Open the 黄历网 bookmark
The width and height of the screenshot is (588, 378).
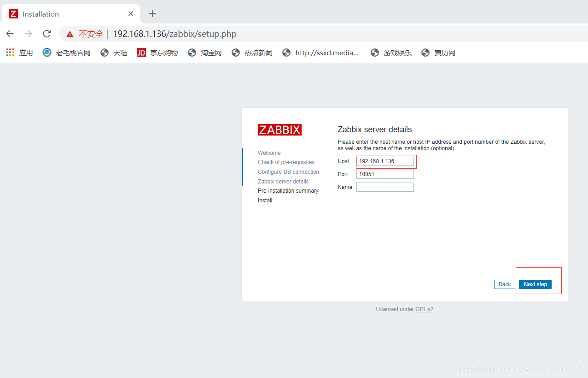(x=438, y=53)
